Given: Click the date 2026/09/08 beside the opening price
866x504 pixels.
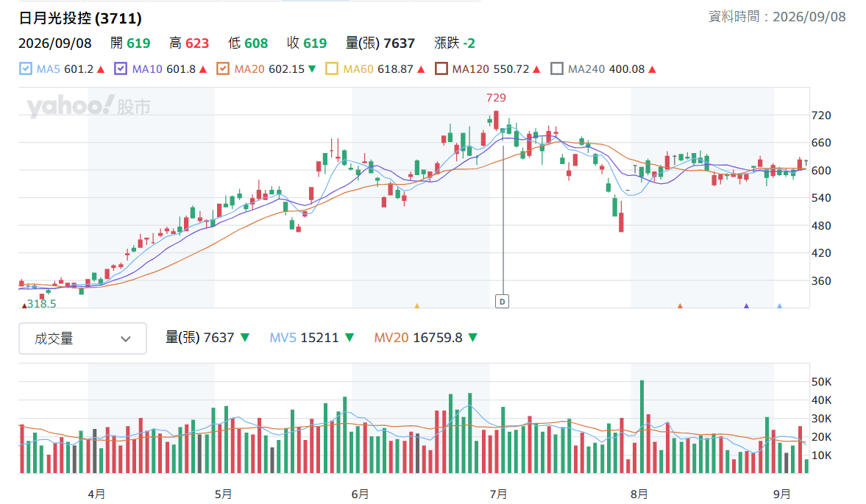Looking at the screenshot, I should pos(54,43).
